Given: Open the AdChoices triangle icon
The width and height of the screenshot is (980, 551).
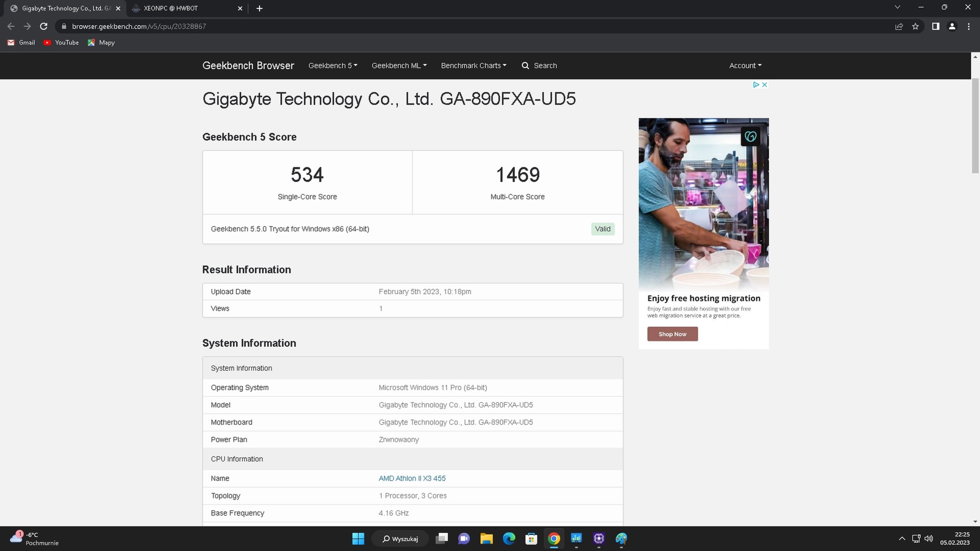Looking at the screenshot, I should coord(756,85).
